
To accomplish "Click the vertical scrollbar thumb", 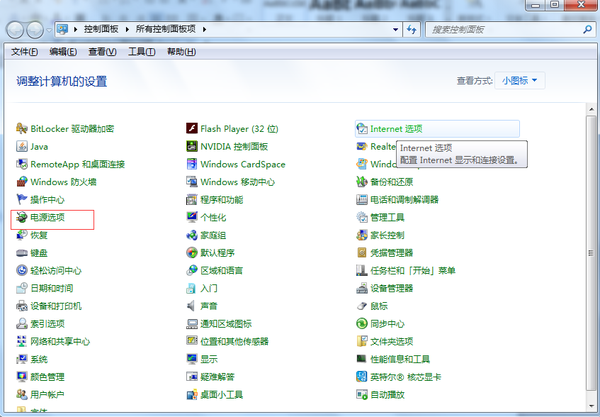I will 591,253.
